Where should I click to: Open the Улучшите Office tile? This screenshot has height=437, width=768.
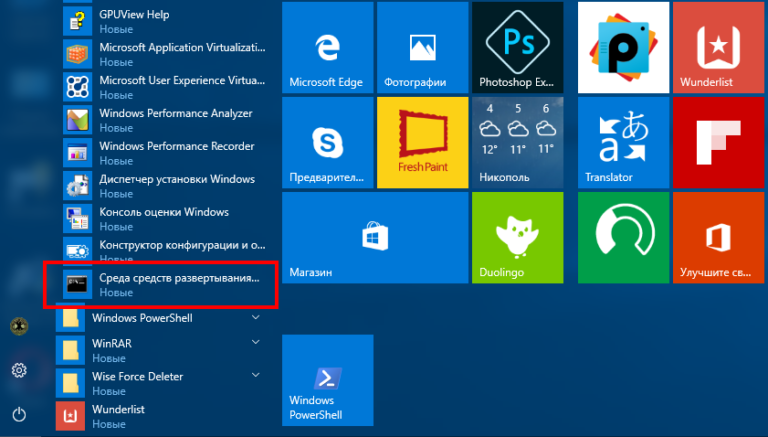(x=719, y=238)
